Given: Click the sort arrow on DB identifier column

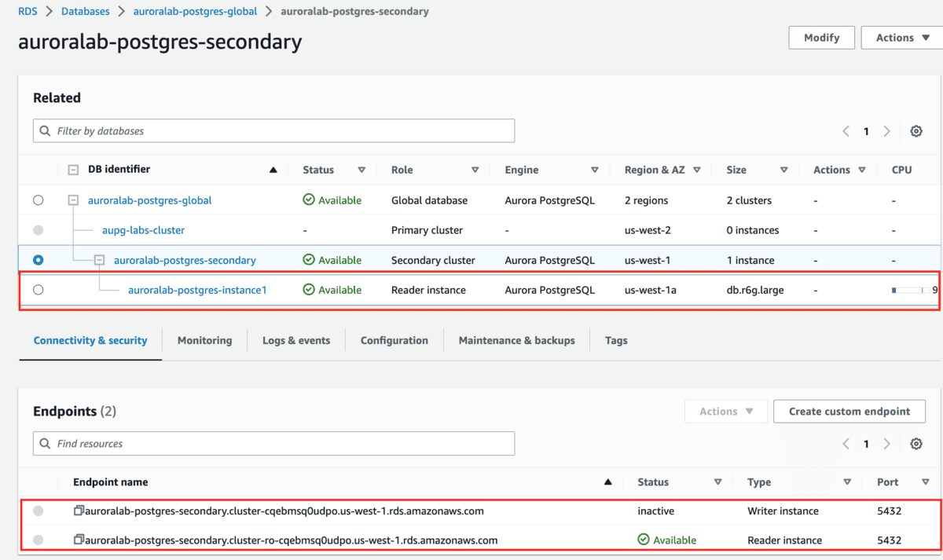Looking at the screenshot, I should point(273,169).
